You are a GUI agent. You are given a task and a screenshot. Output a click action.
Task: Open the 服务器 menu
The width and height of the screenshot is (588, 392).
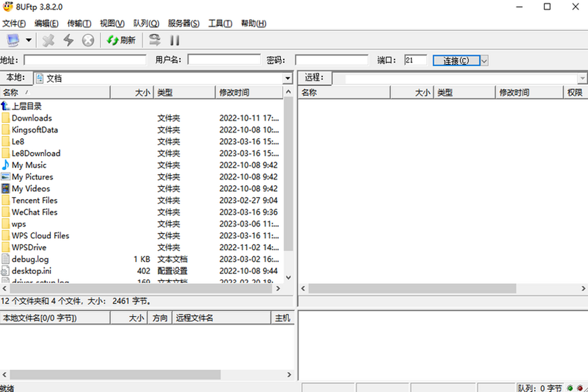pyautogui.click(x=183, y=24)
